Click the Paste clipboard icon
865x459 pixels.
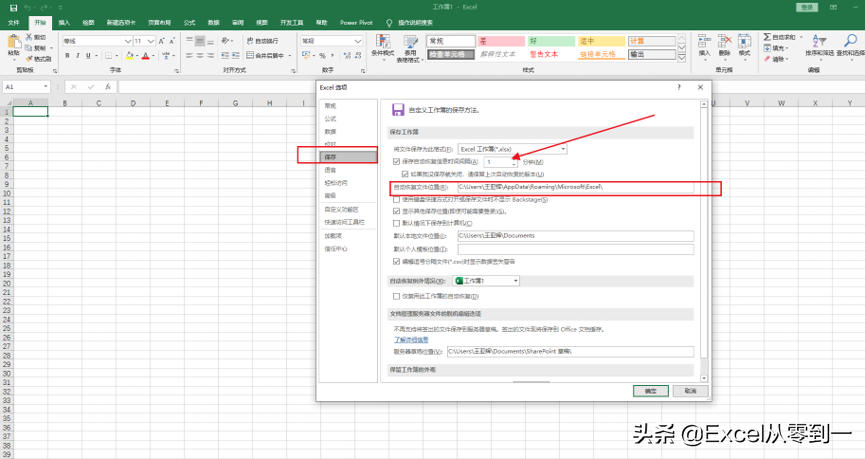coord(14,41)
